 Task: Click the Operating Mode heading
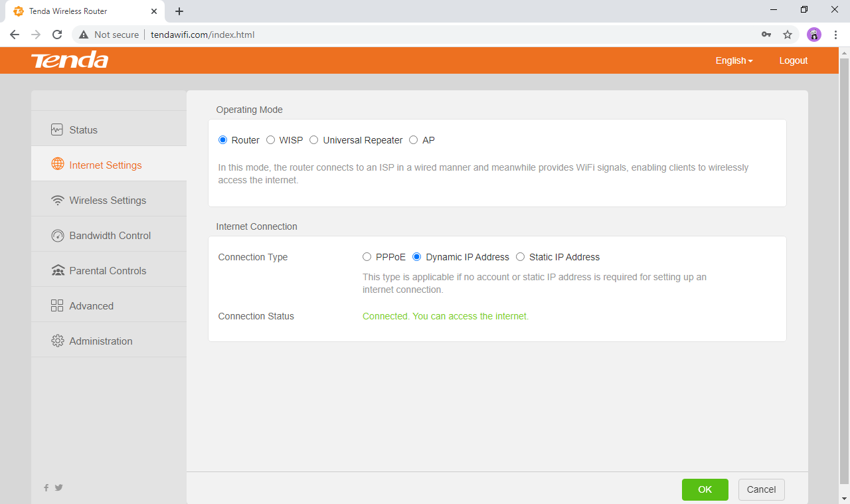[x=250, y=110]
